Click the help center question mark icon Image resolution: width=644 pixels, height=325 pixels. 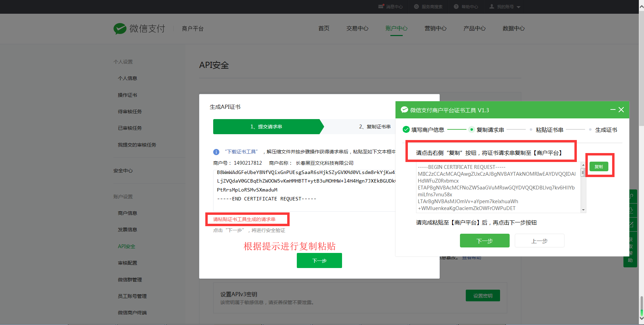pyautogui.click(x=456, y=7)
